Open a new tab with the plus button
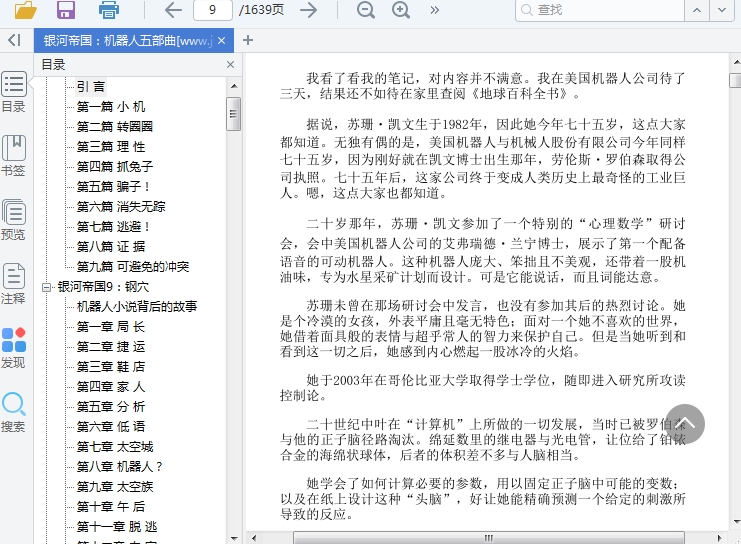This screenshot has height=544, width=741. pyautogui.click(x=248, y=41)
